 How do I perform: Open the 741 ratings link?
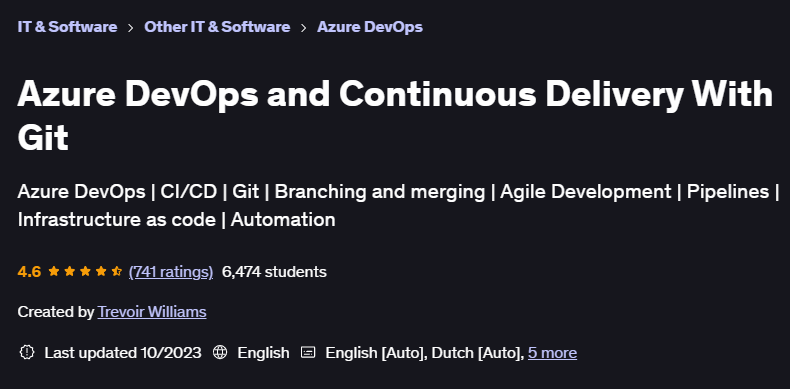click(x=171, y=272)
